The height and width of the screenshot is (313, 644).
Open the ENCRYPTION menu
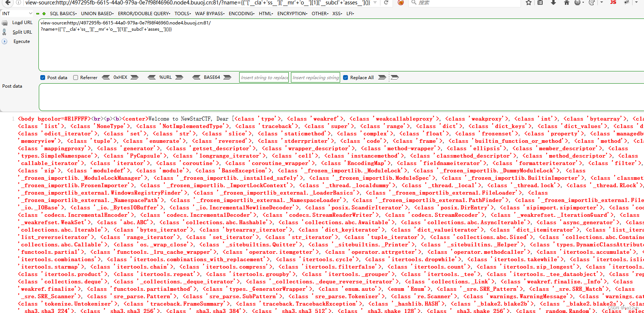pyautogui.click(x=292, y=14)
